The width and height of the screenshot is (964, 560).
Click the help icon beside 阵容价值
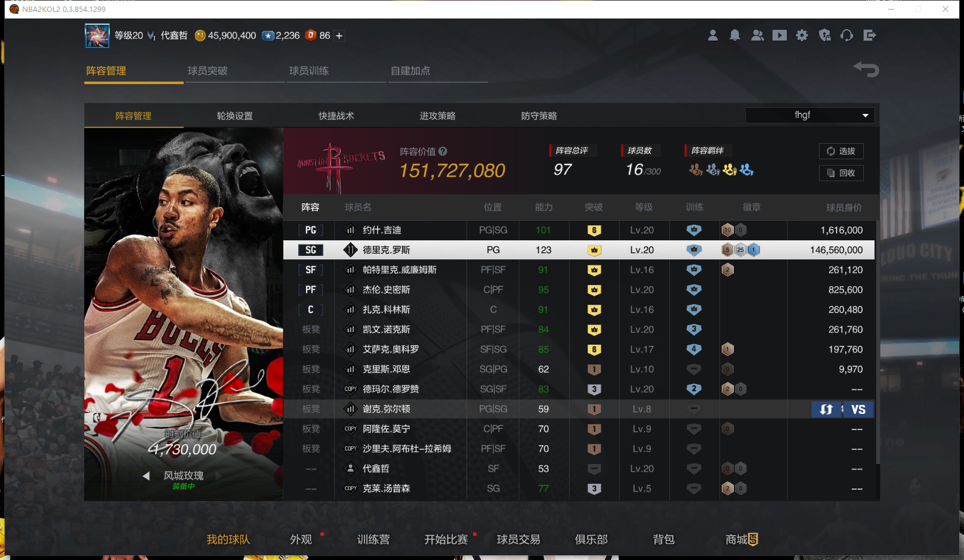[443, 151]
